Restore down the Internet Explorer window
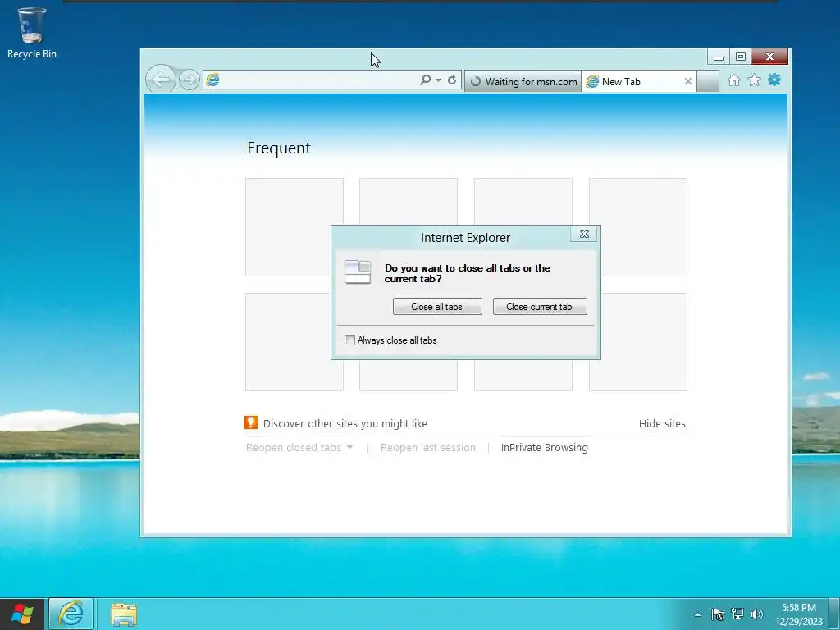This screenshot has width=840, height=630. point(741,57)
